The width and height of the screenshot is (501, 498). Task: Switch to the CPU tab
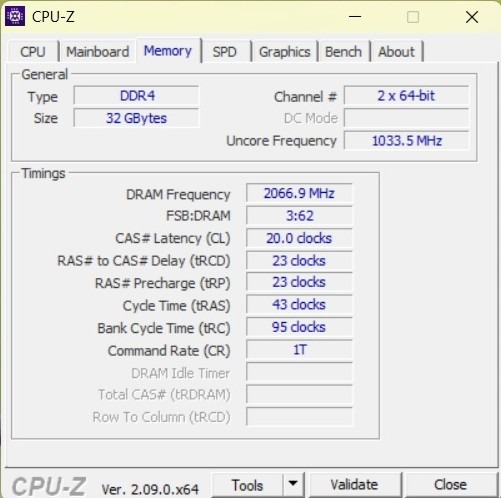click(x=33, y=52)
